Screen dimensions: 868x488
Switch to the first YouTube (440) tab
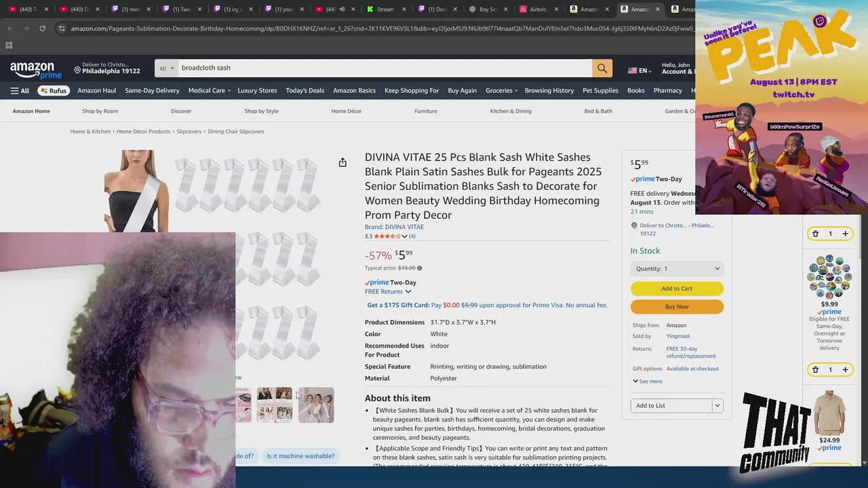click(x=27, y=9)
